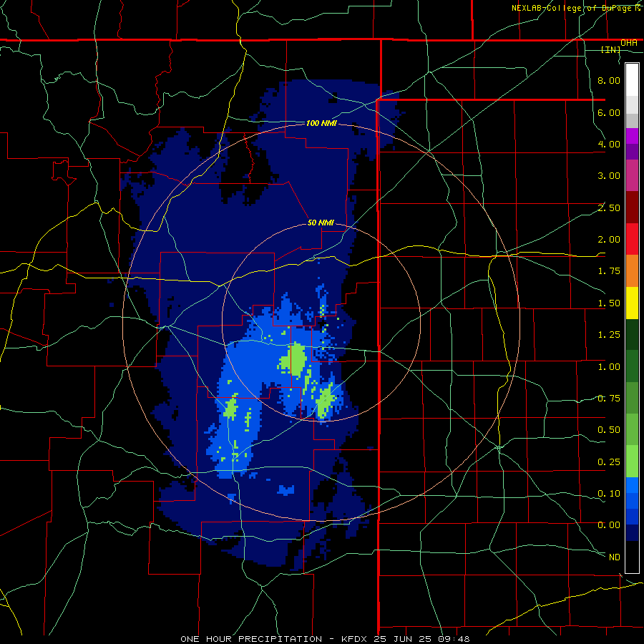644x644 pixels.
Task: Click the 0.10 legend value
Action: 609,494
